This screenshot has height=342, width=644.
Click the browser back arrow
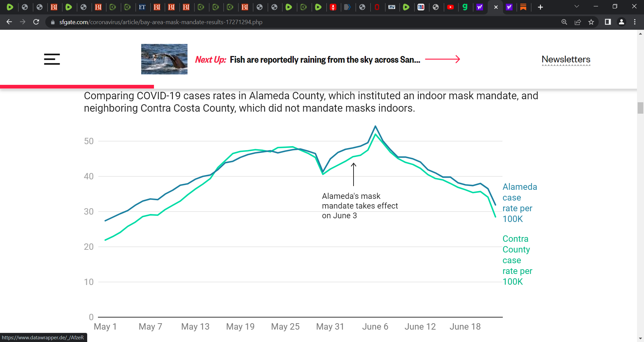click(9, 22)
